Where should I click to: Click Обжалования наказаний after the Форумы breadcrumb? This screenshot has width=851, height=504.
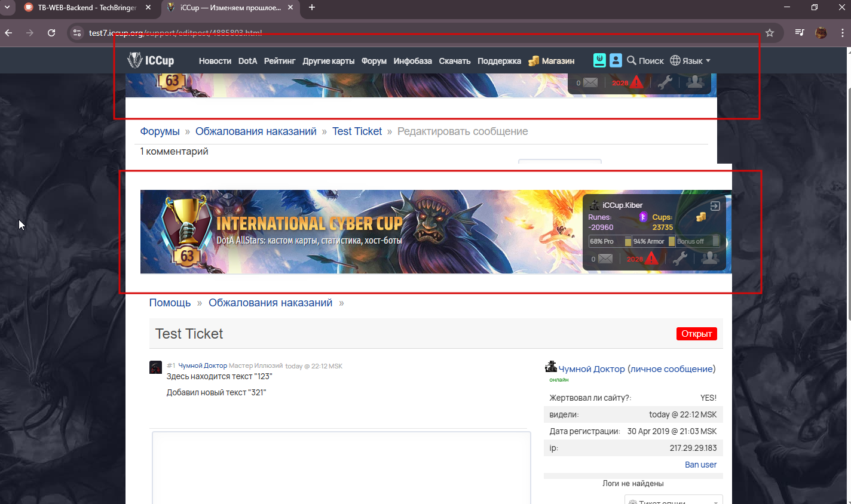(x=256, y=131)
